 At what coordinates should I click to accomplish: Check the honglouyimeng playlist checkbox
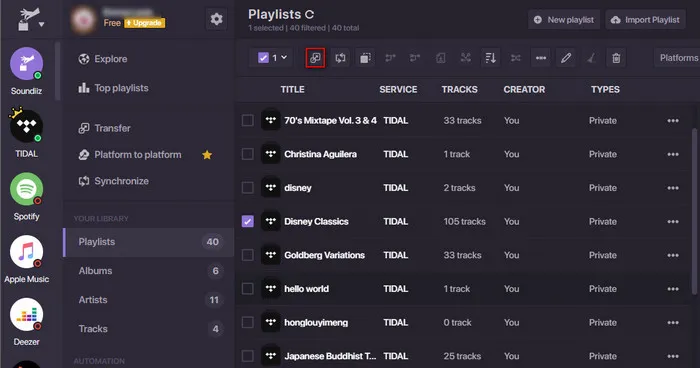click(x=248, y=322)
